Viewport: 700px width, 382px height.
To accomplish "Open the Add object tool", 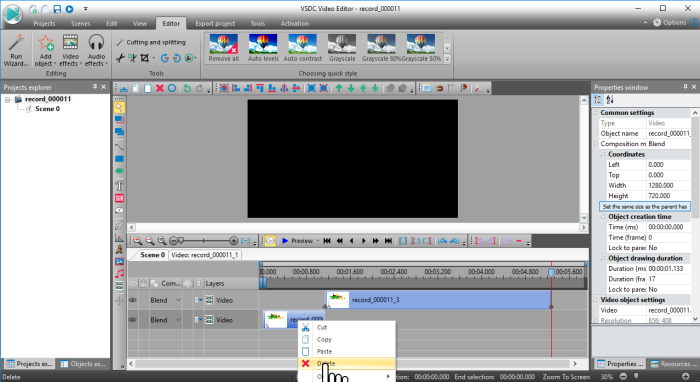I will click(45, 50).
